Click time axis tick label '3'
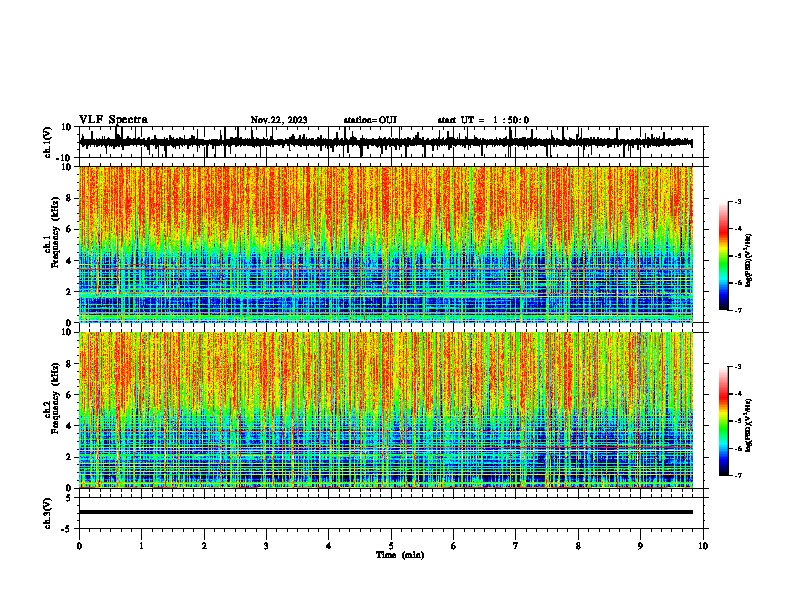Viewport: 792px width, 612px height. (x=266, y=546)
